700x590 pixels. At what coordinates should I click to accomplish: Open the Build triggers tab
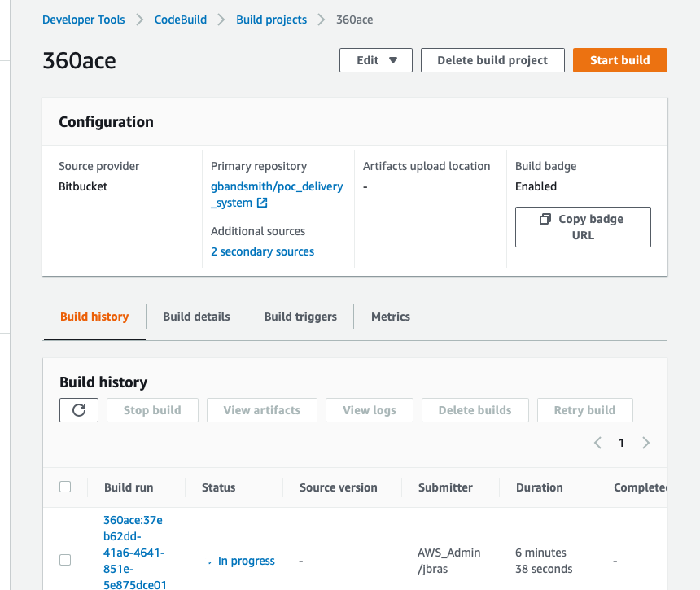(x=300, y=317)
